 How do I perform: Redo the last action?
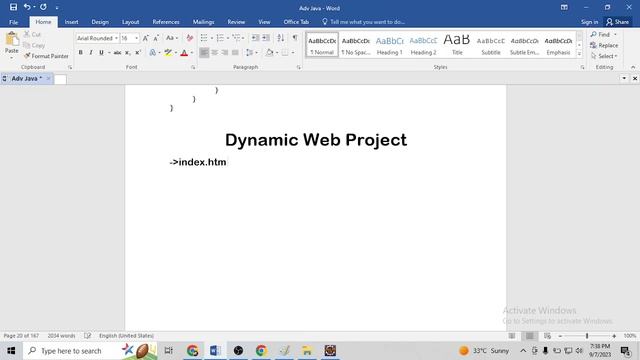click(43, 7)
